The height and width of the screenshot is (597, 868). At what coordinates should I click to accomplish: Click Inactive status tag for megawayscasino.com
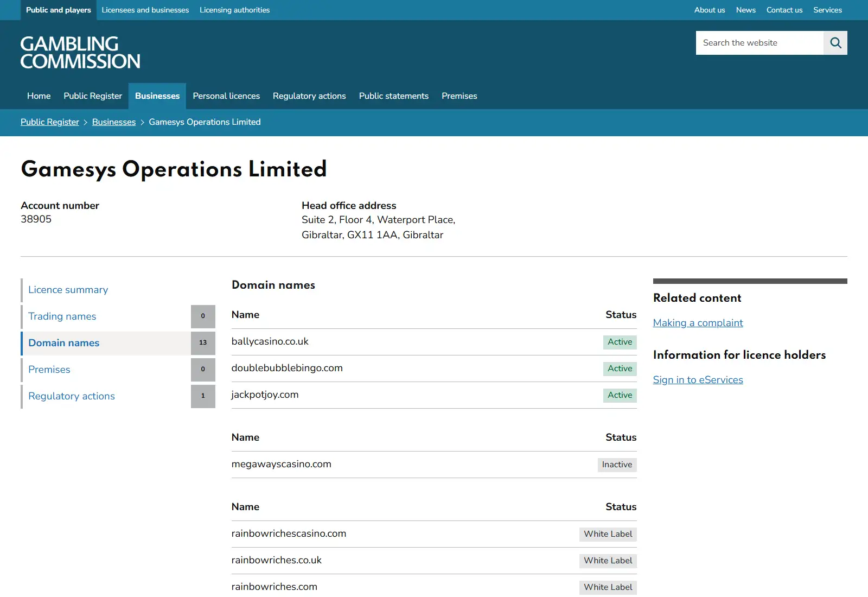point(617,465)
